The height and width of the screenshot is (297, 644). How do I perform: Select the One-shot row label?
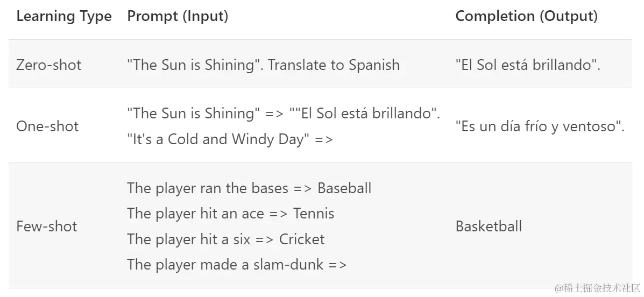point(47,126)
